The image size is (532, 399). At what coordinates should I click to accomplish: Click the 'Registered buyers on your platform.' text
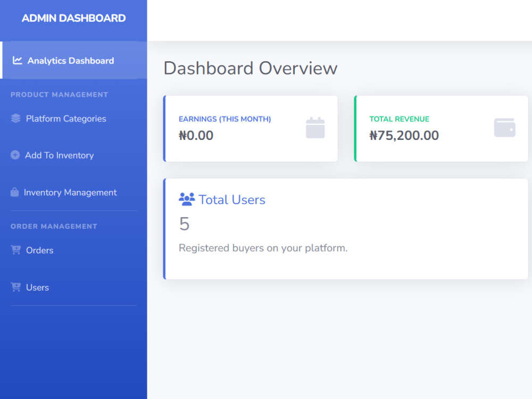click(263, 248)
